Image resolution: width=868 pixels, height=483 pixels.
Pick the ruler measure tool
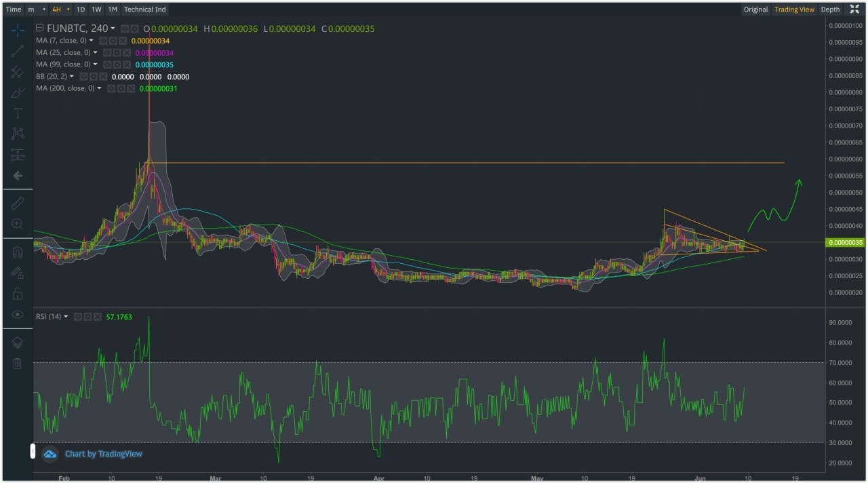pyautogui.click(x=18, y=202)
